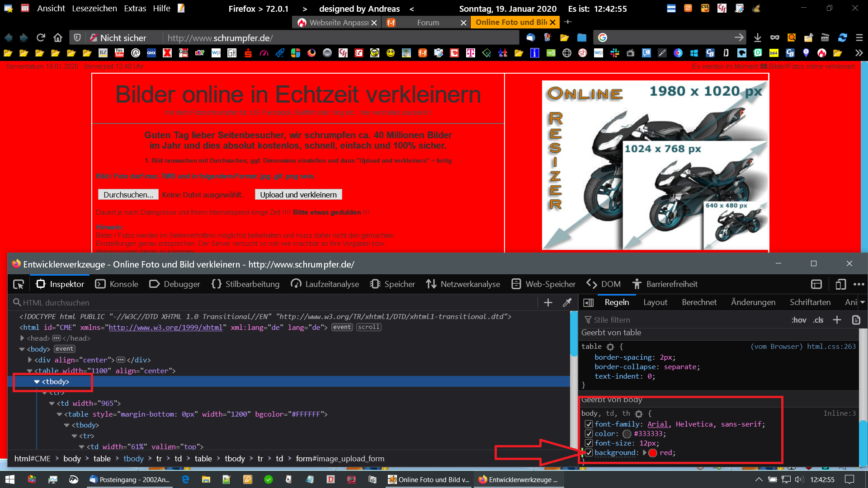Click the Upload und verkleinern button

pos(298,195)
